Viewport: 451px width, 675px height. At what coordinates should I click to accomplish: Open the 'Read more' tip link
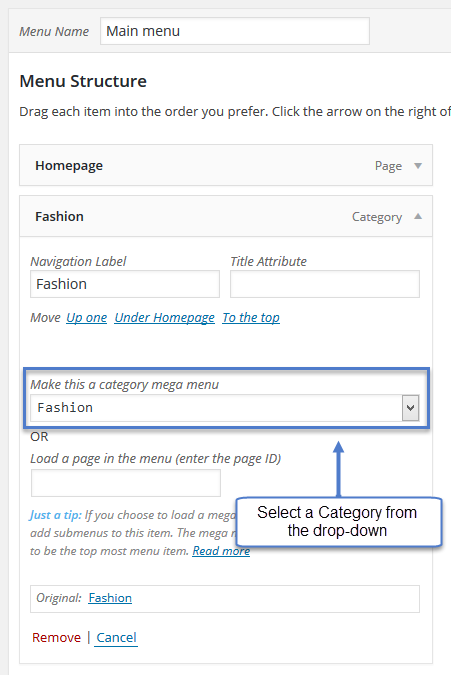click(221, 551)
